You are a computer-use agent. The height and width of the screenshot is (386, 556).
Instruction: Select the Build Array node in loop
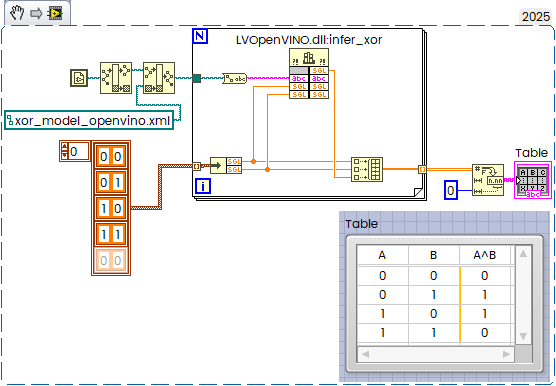pyautogui.click(x=367, y=169)
